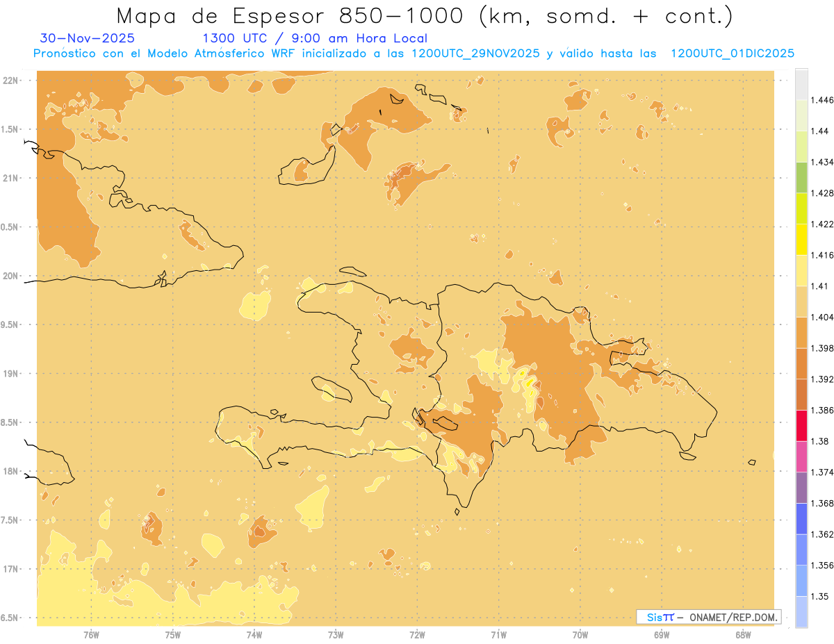Click the legend value '1.404'

click(822, 317)
